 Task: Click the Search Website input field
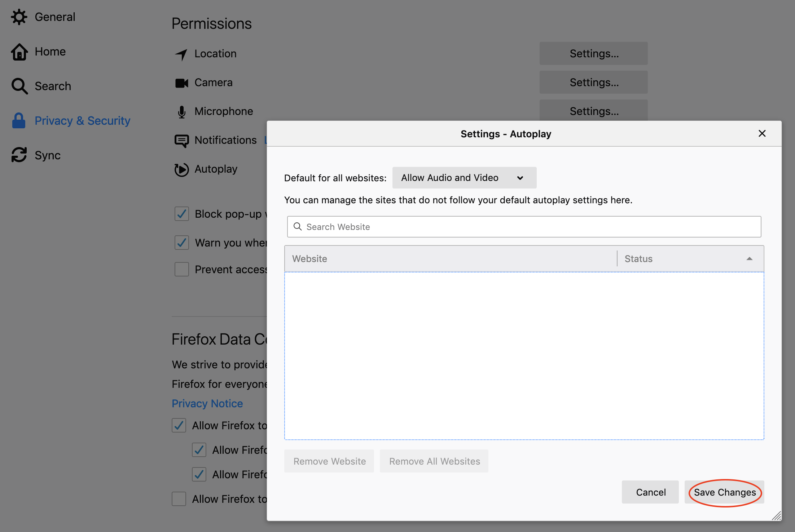pos(524,227)
